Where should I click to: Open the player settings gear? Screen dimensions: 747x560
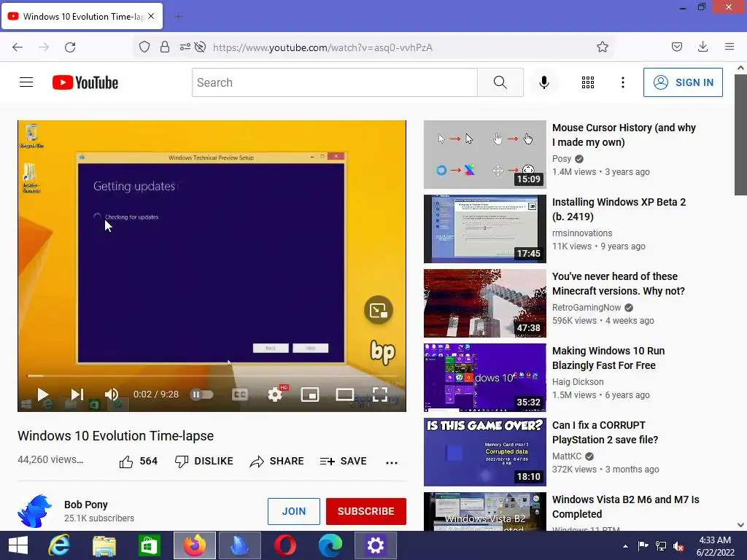coord(275,394)
